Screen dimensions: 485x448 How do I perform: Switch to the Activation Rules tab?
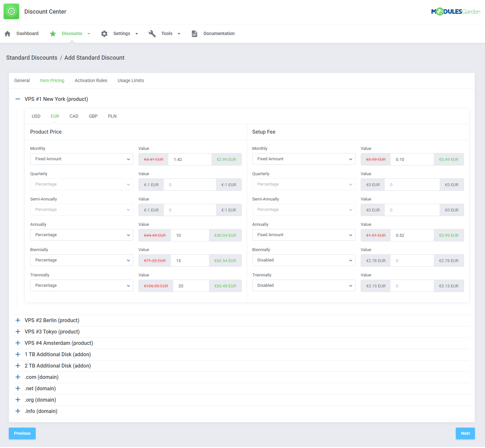[x=91, y=80]
